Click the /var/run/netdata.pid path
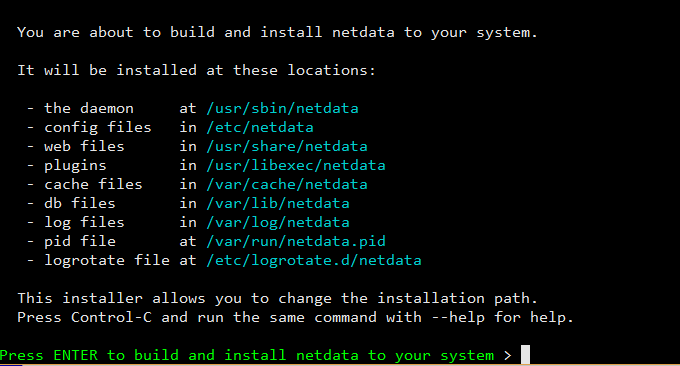This screenshot has width=680, height=366. click(296, 242)
